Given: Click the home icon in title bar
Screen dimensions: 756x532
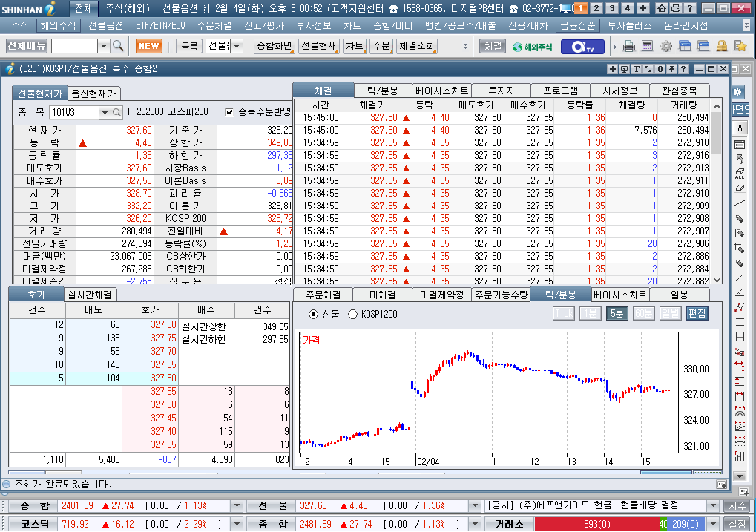Looking at the screenshot, I should click(662, 8).
